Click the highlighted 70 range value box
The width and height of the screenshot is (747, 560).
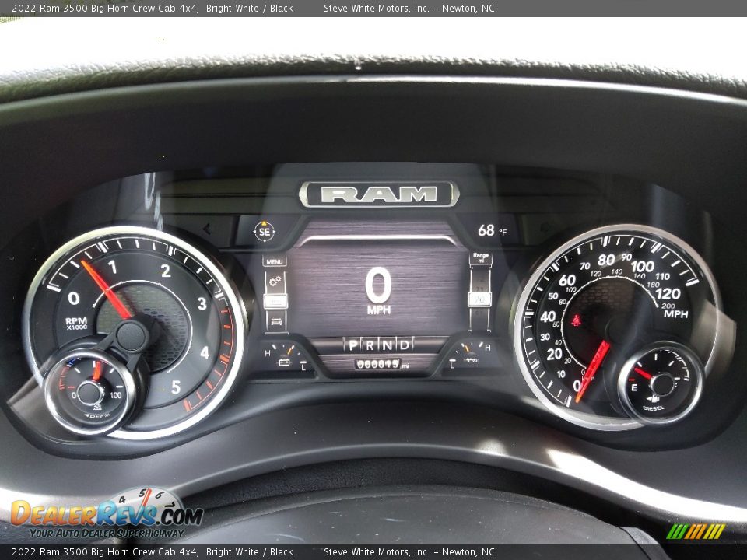(479, 299)
